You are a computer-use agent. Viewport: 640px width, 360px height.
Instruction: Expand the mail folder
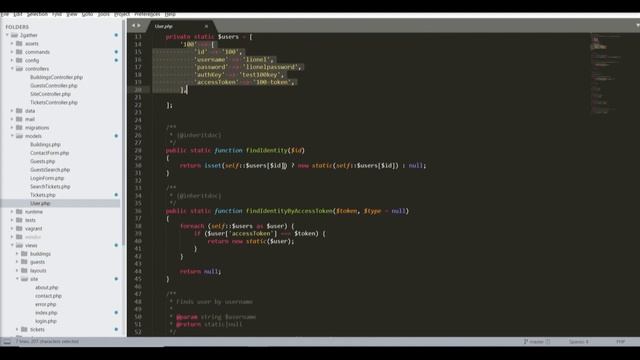click(12, 119)
